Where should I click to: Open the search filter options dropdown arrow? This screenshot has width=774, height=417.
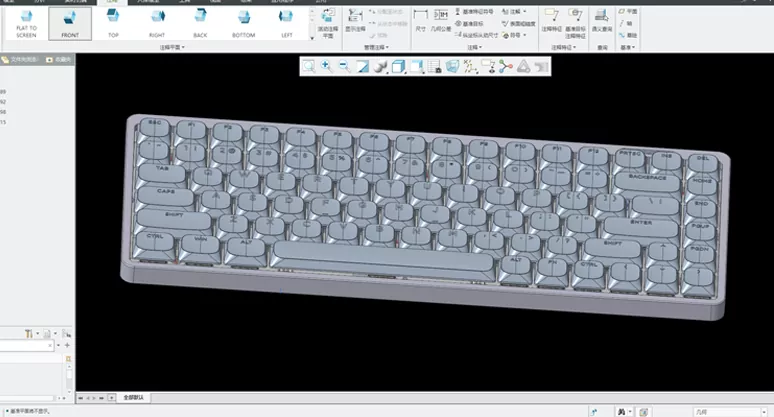pyautogui.click(x=58, y=345)
